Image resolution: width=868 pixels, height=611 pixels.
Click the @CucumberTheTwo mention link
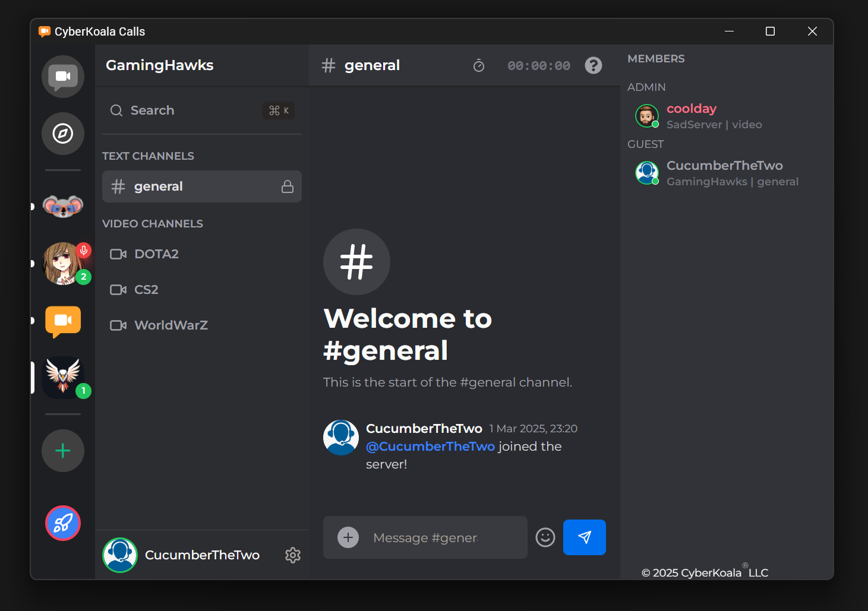click(430, 446)
